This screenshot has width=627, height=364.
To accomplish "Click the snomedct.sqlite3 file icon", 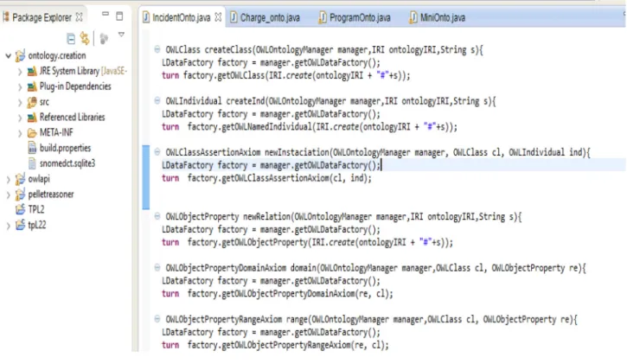I will tap(32, 163).
